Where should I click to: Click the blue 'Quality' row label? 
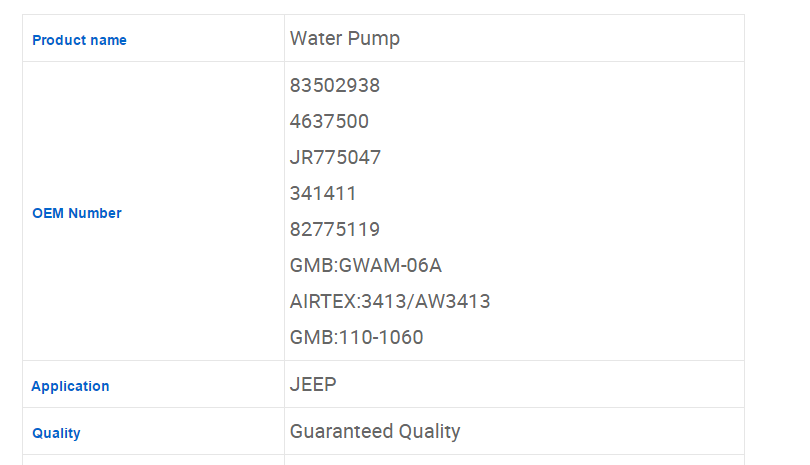[56, 433]
